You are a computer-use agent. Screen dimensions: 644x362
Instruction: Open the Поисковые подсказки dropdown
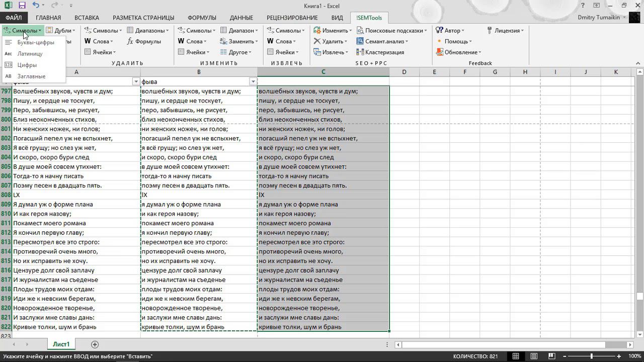point(392,31)
